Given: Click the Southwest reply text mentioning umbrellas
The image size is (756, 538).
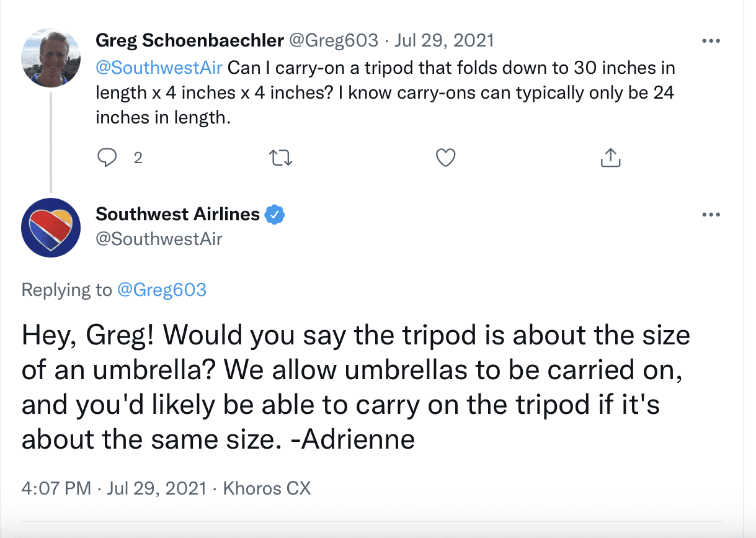Looking at the screenshot, I should click(x=356, y=387).
